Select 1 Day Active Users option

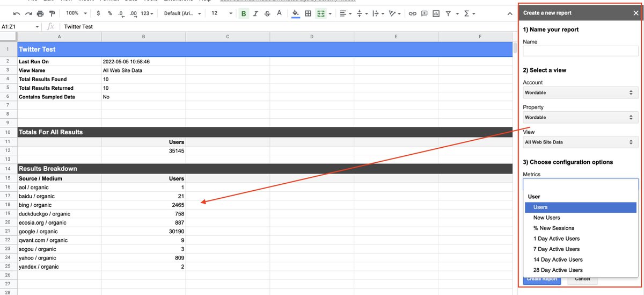(x=581, y=239)
